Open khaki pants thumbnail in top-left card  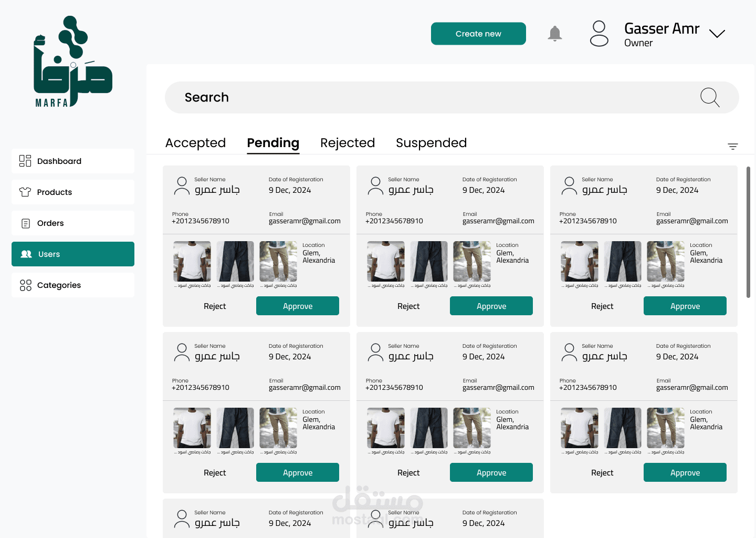coord(278,262)
